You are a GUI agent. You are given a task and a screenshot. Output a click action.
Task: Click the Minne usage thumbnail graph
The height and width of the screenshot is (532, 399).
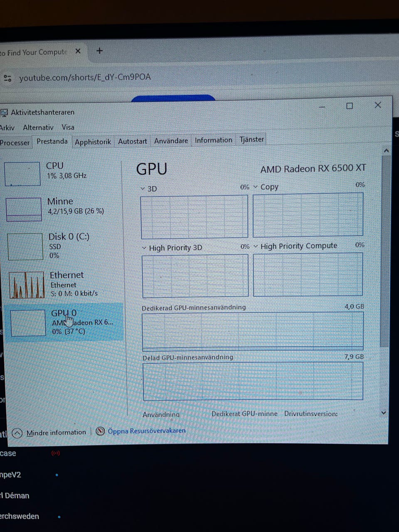24,209
